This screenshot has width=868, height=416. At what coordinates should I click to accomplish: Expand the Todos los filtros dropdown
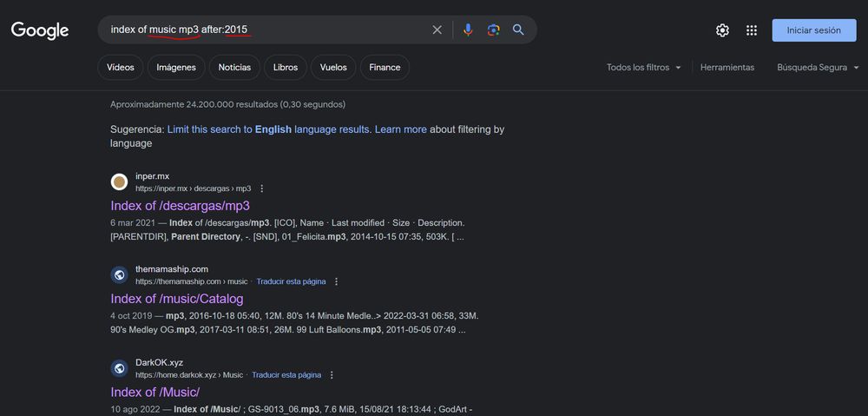(644, 68)
